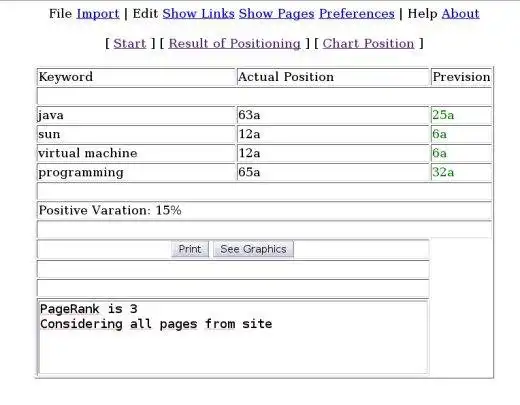Click the 'Help' menu label
520x405 pixels.
coord(422,14)
